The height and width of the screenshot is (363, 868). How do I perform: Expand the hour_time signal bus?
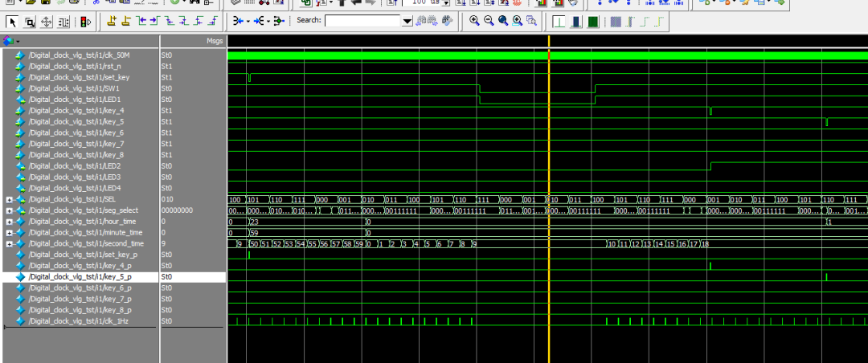[x=9, y=222]
